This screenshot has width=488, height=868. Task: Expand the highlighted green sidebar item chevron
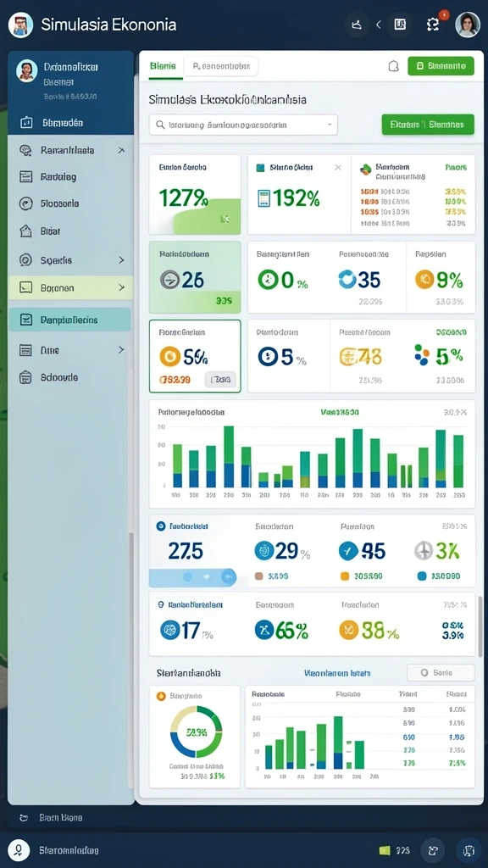(x=122, y=287)
